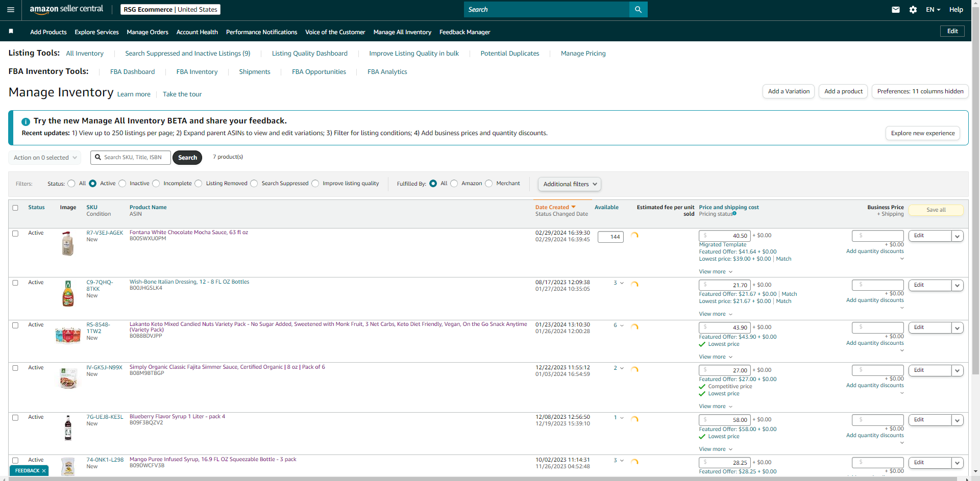Check the Fontana White Chocolate Mocha row checkbox
The height and width of the screenshot is (481, 980).
15,234
